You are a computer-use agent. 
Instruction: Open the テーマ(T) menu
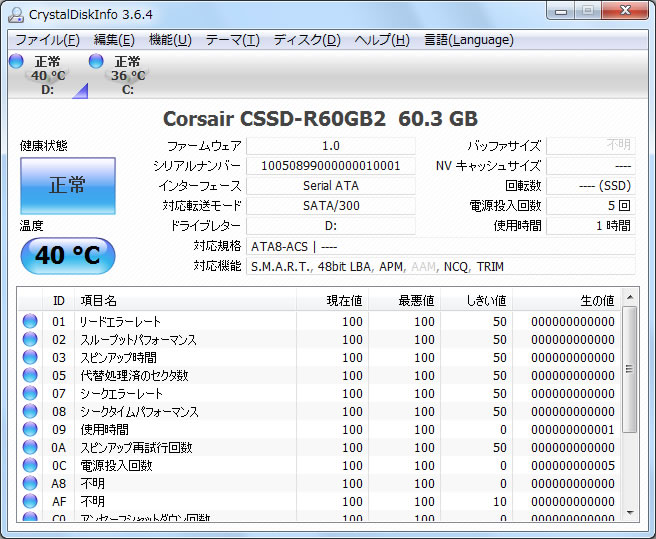[x=233, y=40]
